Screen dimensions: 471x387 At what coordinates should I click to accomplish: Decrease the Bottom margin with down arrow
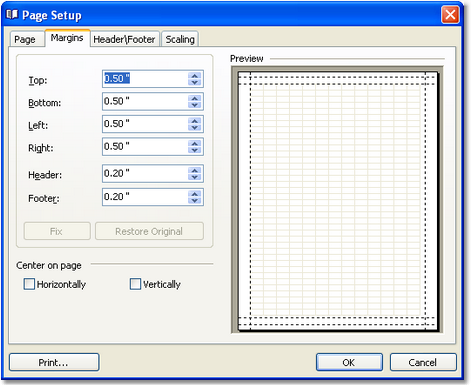(195, 105)
